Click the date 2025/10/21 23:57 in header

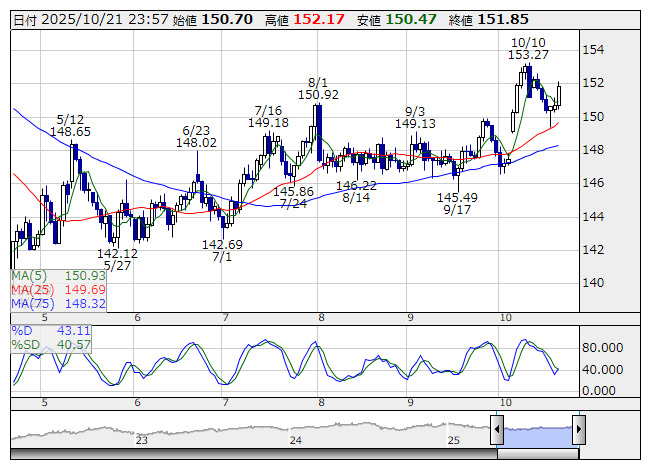(105, 20)
